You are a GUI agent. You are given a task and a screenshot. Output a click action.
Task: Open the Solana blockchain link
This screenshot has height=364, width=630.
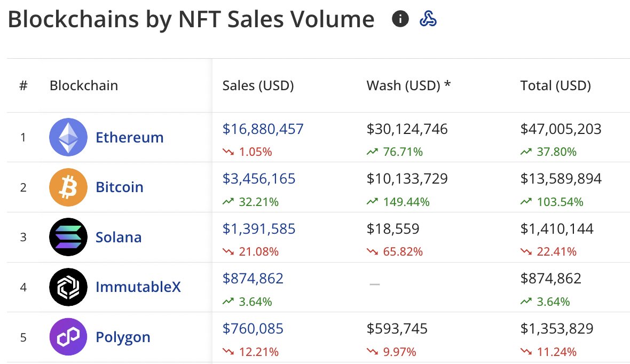[119, 237]
